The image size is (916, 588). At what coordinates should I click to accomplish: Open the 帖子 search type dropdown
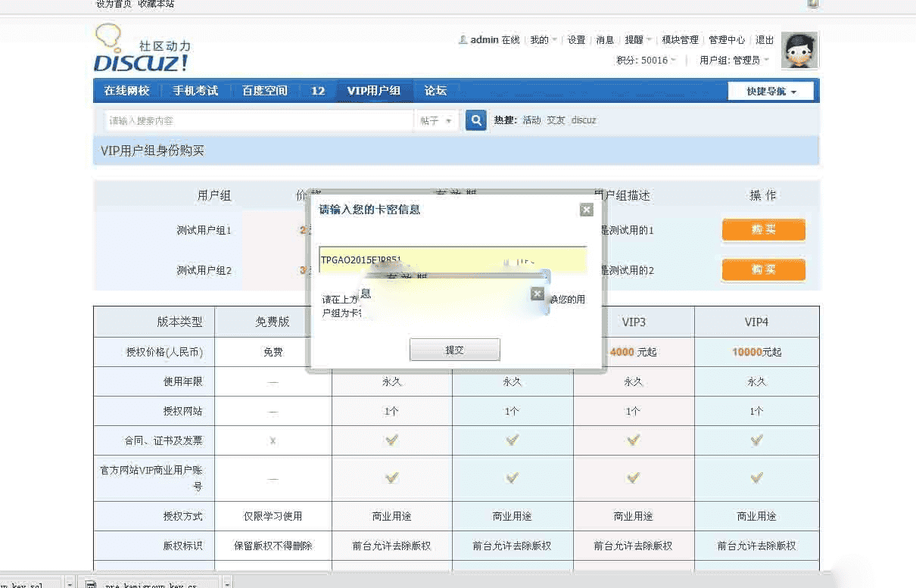(x=436, y=121)
